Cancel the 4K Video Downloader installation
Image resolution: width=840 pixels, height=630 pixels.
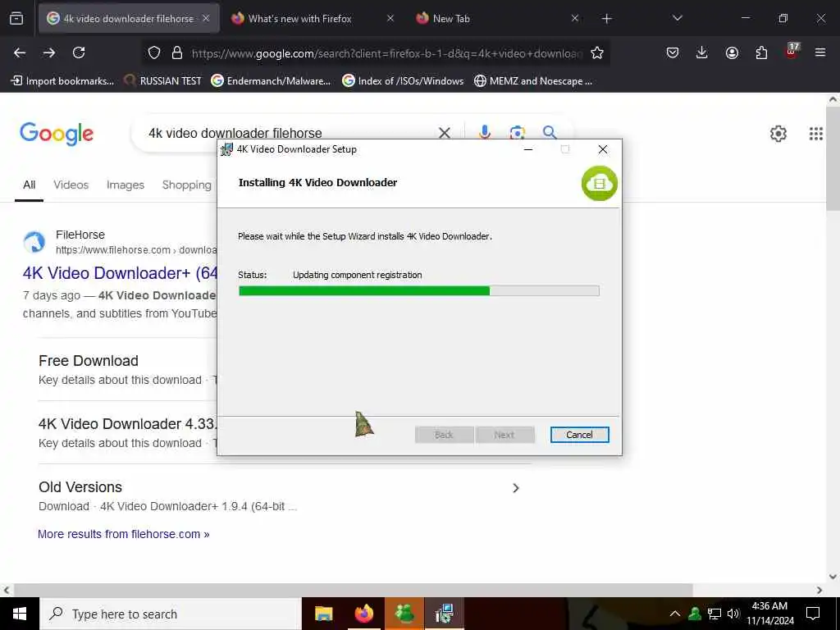pos(579,435)
